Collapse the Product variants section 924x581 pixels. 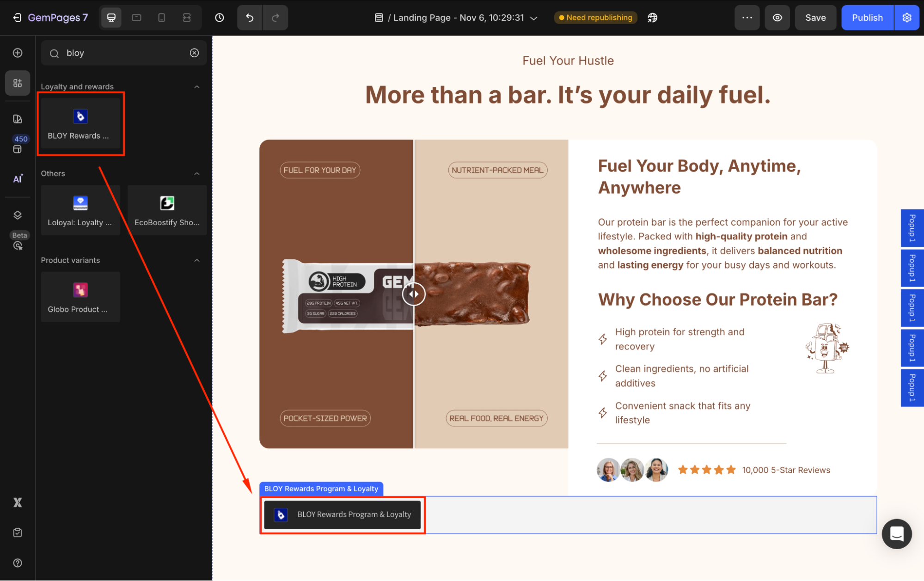tap(197, 260)
